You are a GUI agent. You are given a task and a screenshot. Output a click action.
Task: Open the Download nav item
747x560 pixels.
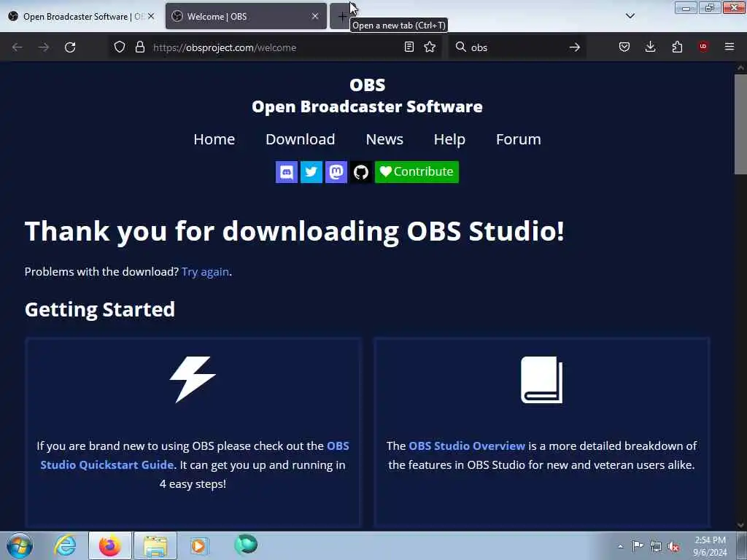click(x=300, y=139)
